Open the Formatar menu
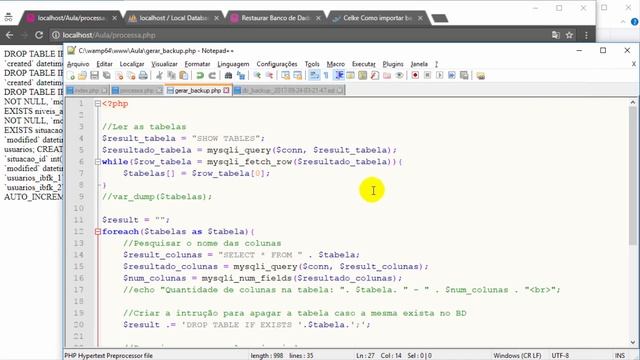The image size is (640, 360). 197,64
